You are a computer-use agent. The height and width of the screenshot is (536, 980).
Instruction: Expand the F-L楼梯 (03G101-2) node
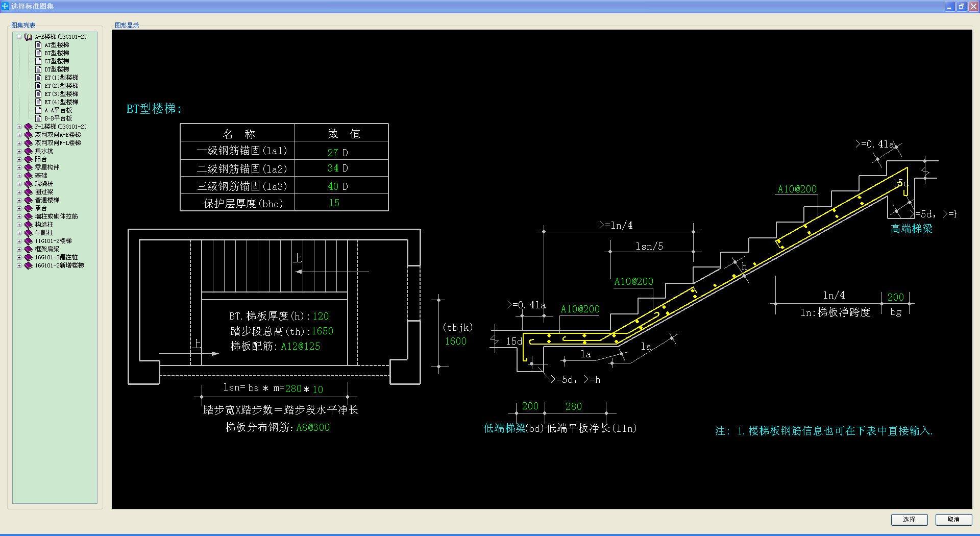point(19,127)
